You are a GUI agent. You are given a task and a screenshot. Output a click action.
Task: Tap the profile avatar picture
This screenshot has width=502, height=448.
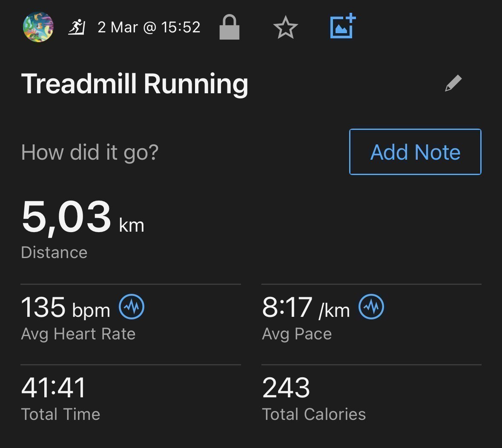click(x=38, y=27)
